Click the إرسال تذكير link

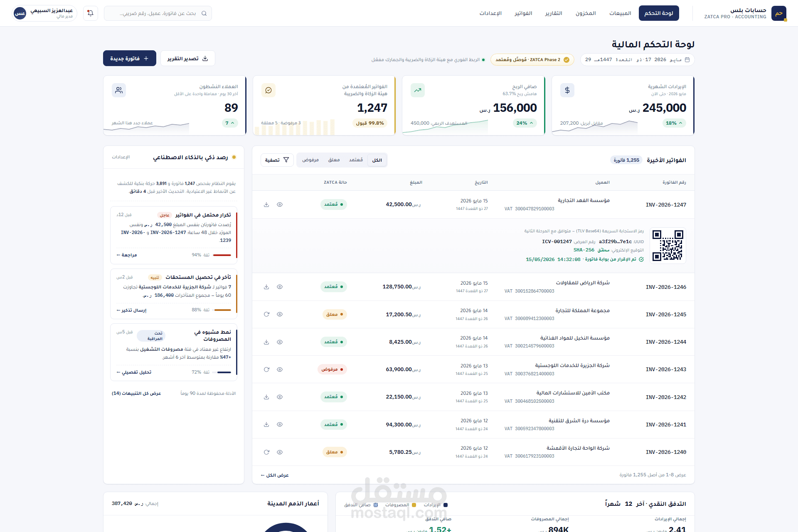(x=132, y=310)
